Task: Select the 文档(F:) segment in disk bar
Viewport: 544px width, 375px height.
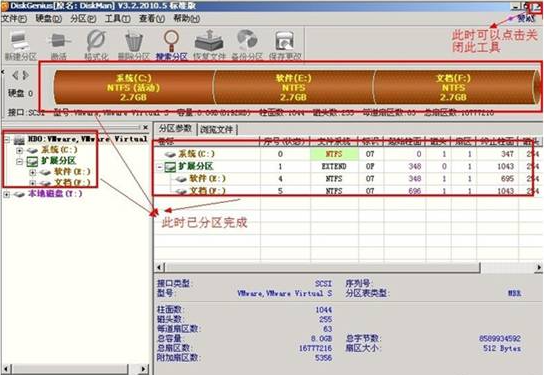Action: point(453,87)
